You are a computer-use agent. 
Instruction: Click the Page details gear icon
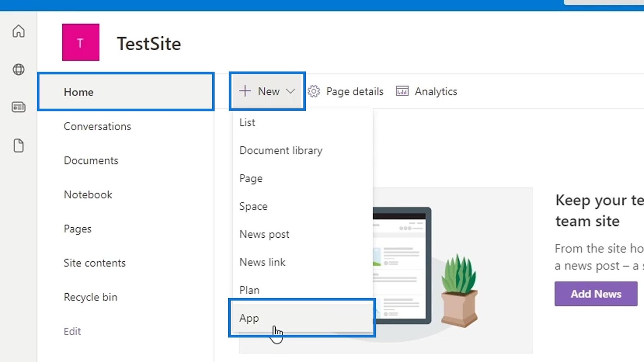314,91
